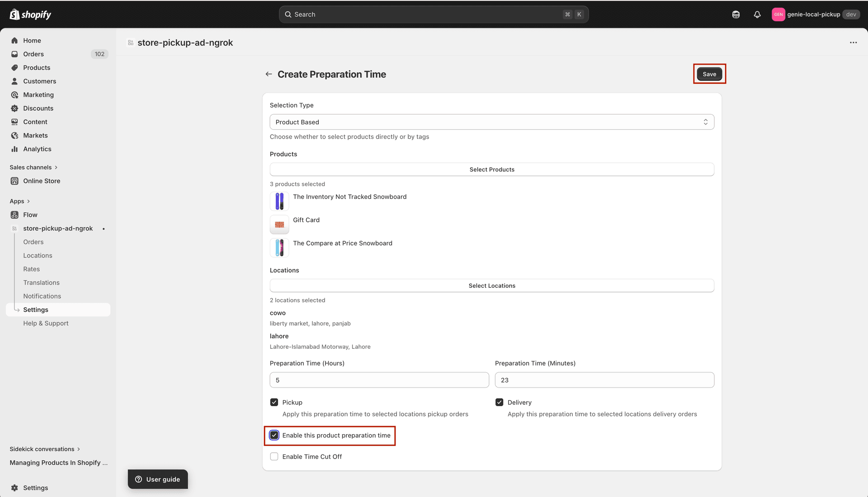This screenshot has height=497, width=868.
Task: Open the Notifications settings page
Action: [x=42, y=296]
